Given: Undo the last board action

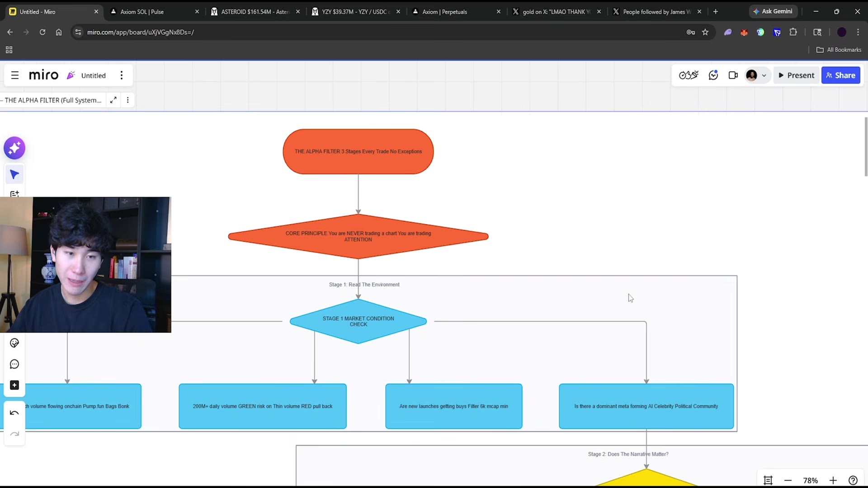Looking at the screenshot, I should [x=14, y=413].
